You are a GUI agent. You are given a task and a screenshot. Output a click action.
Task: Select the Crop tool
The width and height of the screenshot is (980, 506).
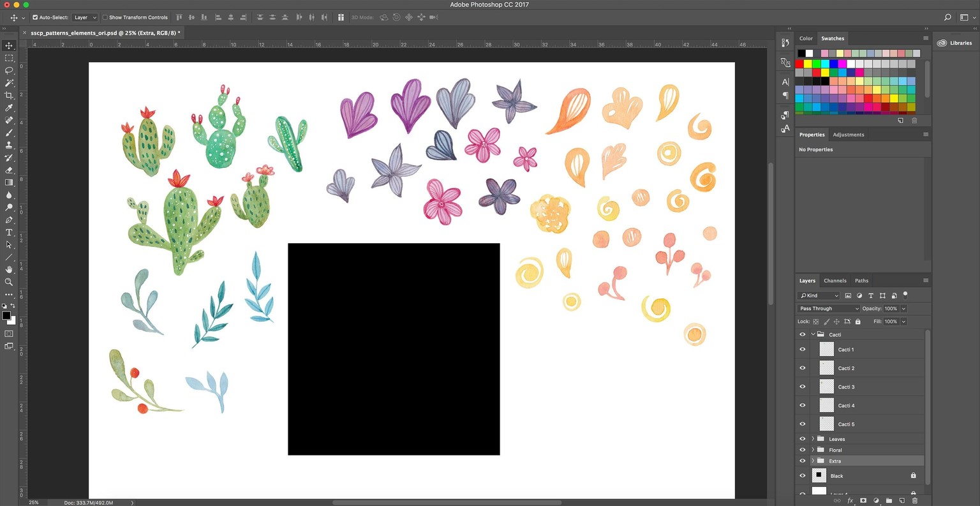pos(9,95)
